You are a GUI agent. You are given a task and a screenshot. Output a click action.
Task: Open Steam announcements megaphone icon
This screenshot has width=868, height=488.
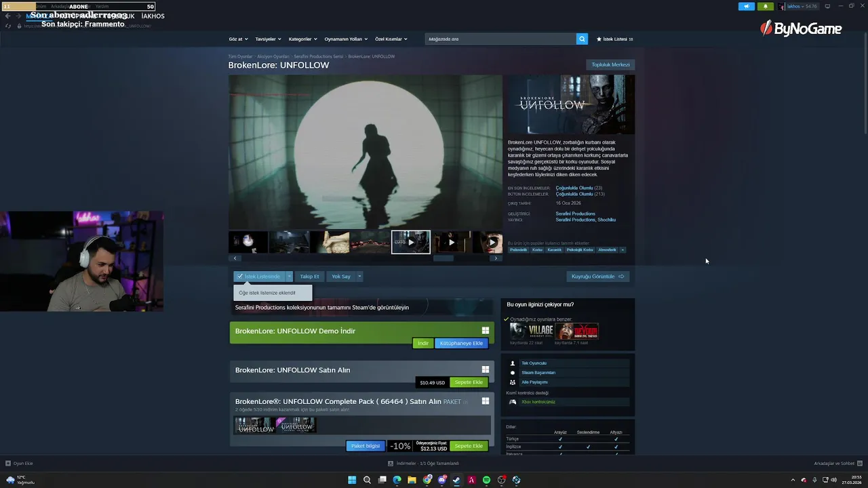pos(746,6)
